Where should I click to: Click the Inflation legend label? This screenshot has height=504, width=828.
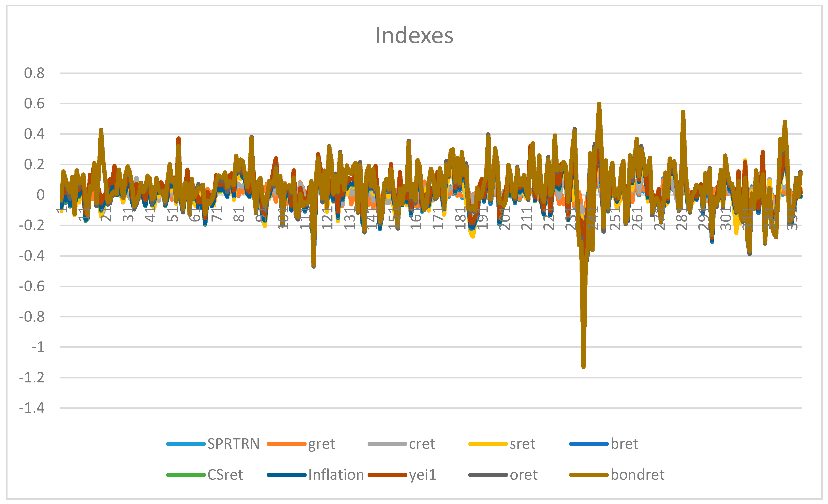336,475
